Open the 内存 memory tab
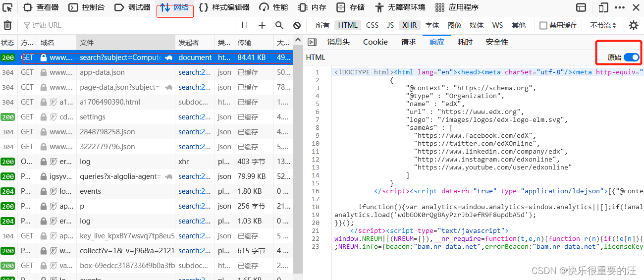Image resolution: width=644 pixels, height=280 pixels. 312,7
